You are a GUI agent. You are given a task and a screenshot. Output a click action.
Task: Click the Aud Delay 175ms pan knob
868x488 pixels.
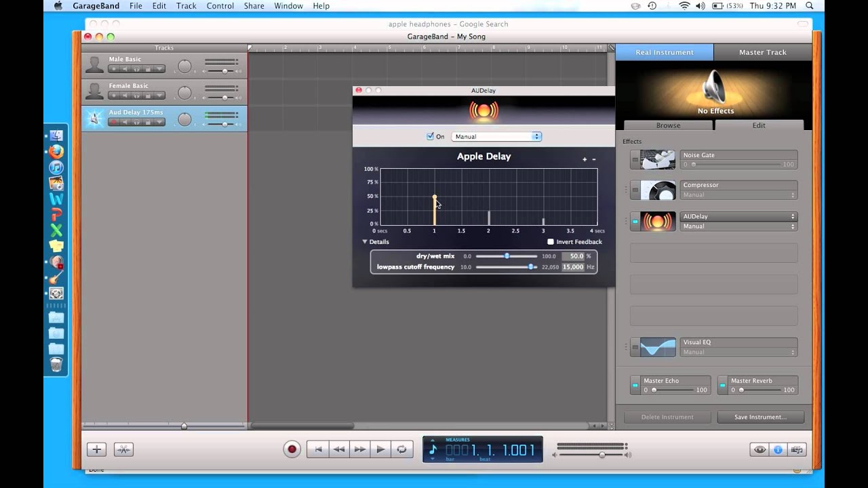184,119
